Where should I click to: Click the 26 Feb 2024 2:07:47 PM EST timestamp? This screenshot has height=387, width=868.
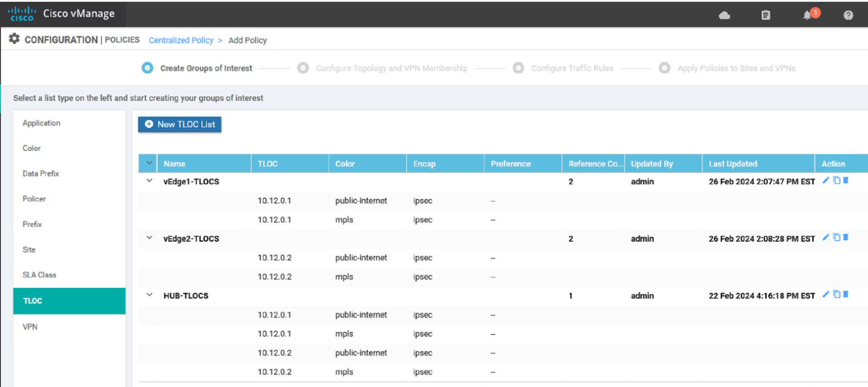[762, 182]
